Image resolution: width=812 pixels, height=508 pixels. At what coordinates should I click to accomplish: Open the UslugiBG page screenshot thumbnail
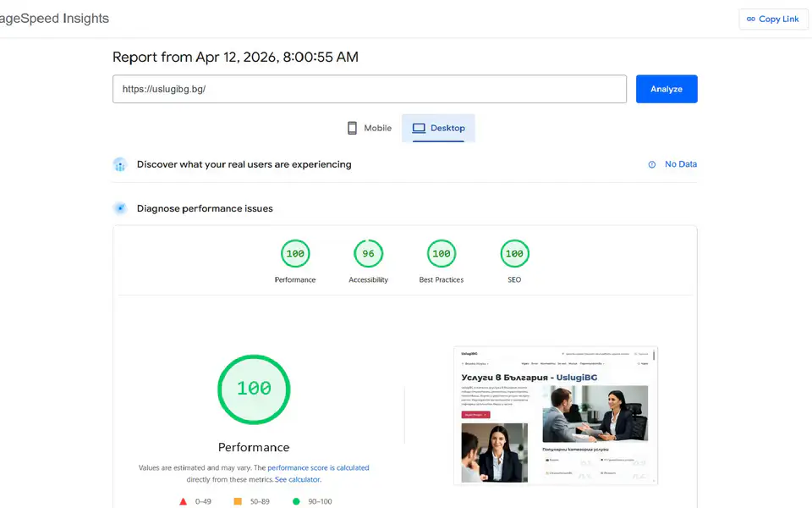click(556, 415)
